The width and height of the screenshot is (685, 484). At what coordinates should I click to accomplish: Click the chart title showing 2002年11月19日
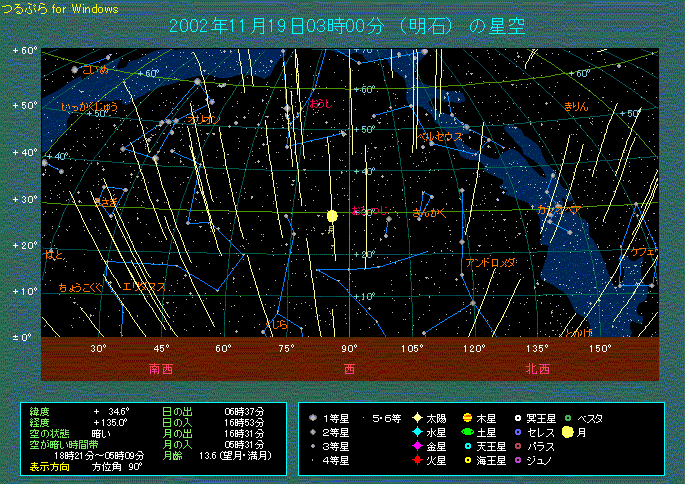click(347, 25)
